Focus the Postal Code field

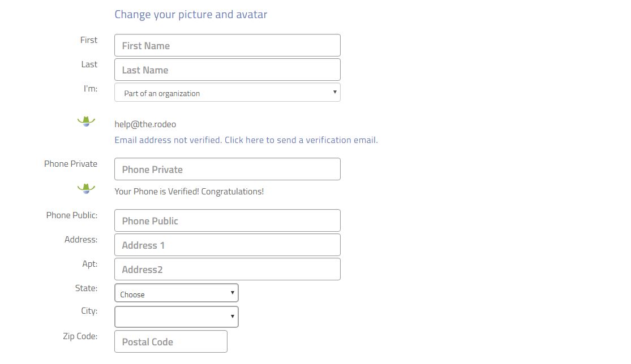pos(171,341)
